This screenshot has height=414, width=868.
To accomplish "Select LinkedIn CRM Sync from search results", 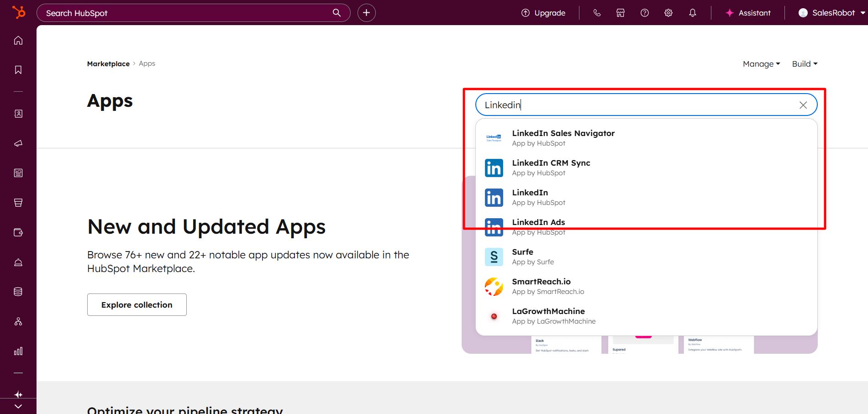I will pos(551,167).
